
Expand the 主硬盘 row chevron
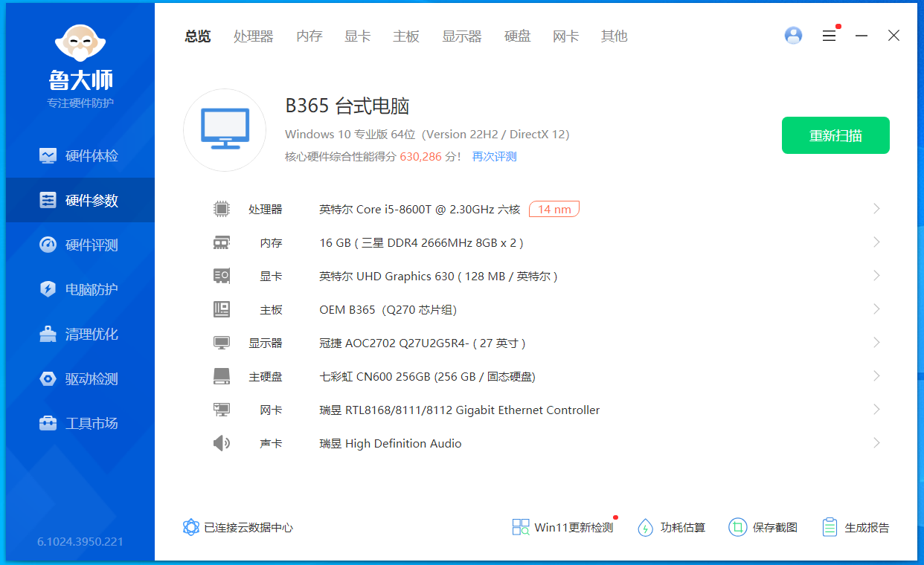pyautogui.click(x=876, y=376)
